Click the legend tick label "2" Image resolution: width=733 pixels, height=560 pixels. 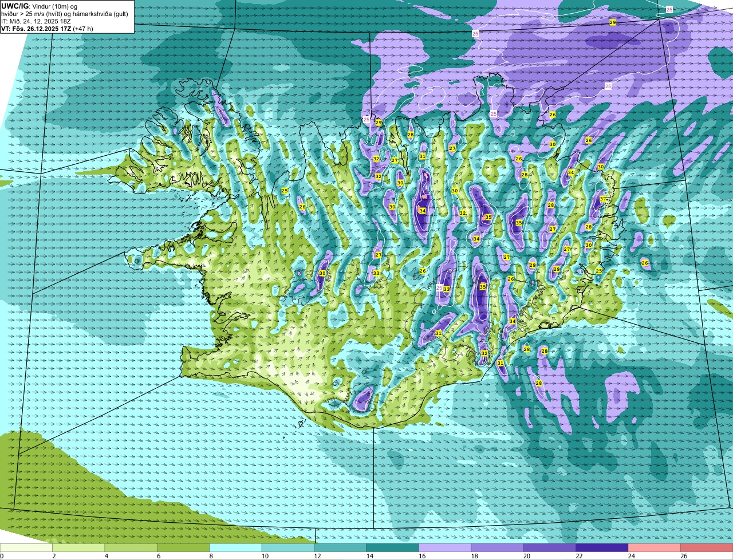[x=54, y=556]
